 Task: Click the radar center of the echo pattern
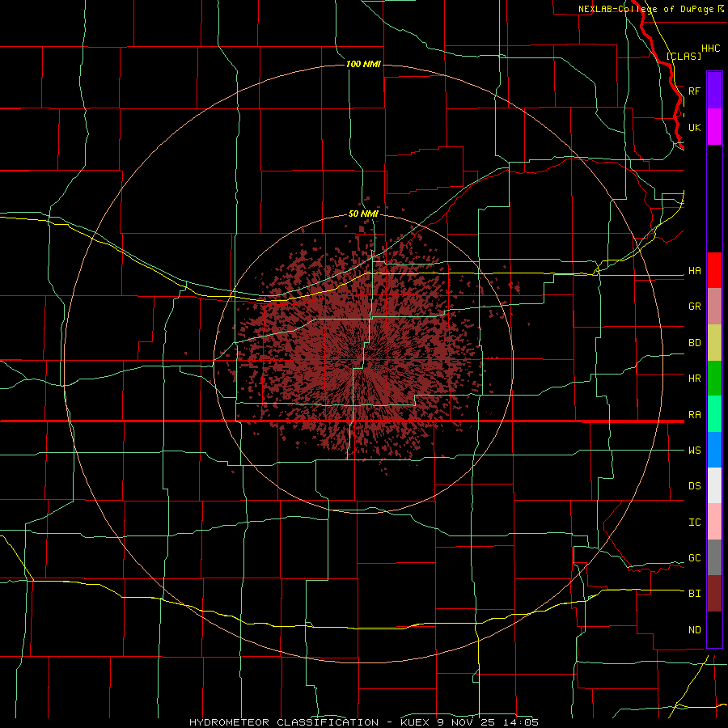(x=363, y=364)
